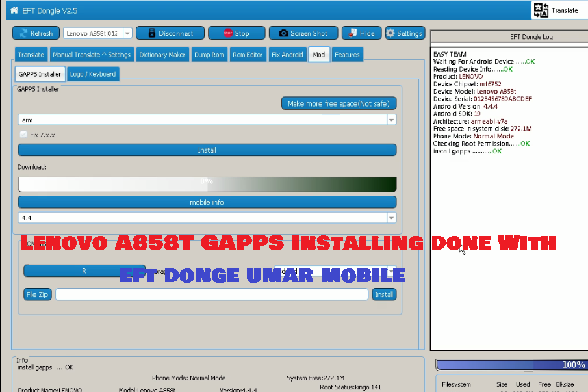The height and width of the screenshot is (392, 588).
Task: Click 'Android Version: 4.4.4' log line
Action: click(x=465, y=107)
